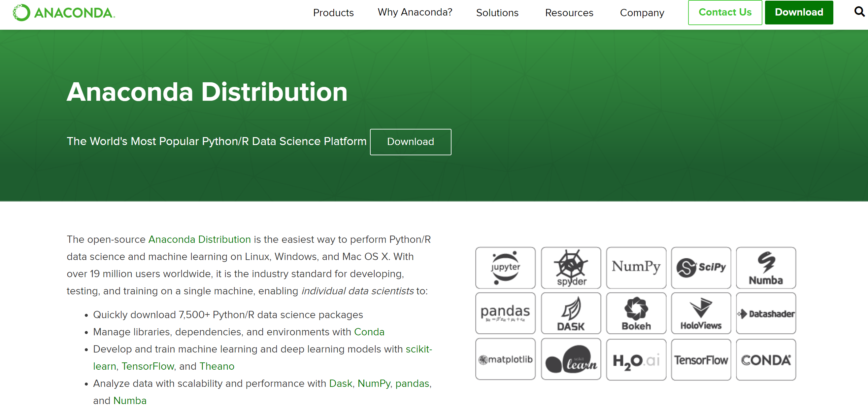Open the Theano hyperlink
The height and width of the screenshot is (408, 868).
(217, 366)
